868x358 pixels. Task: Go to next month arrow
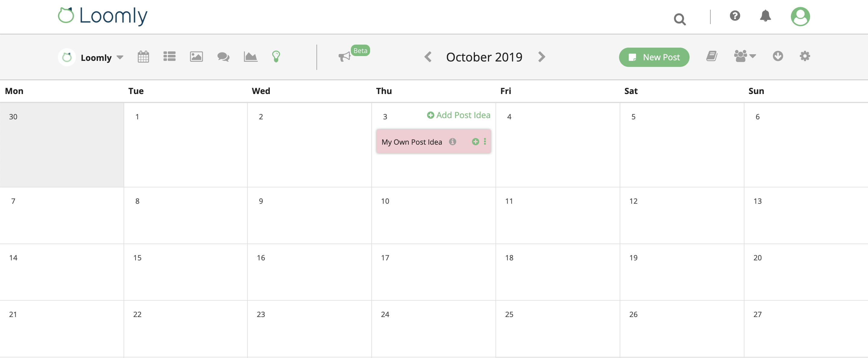point(542,57)
